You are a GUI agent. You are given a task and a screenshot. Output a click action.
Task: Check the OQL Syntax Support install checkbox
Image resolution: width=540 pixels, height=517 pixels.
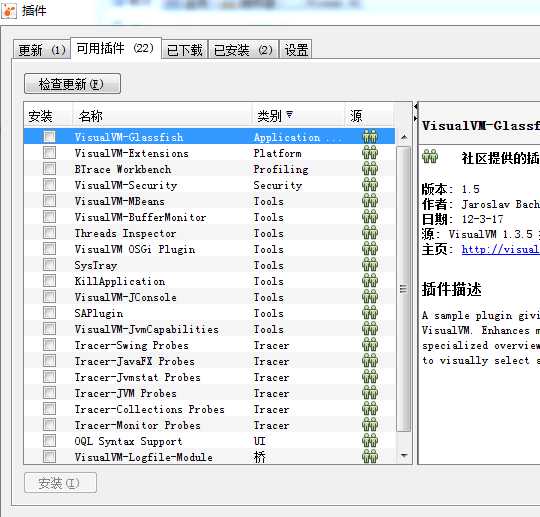tap(49, 441)
